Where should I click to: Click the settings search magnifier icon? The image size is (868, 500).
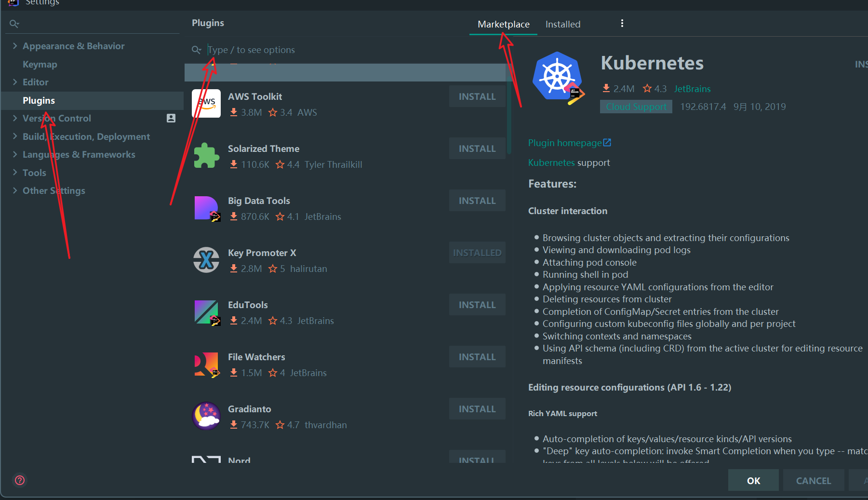[14, 24]
